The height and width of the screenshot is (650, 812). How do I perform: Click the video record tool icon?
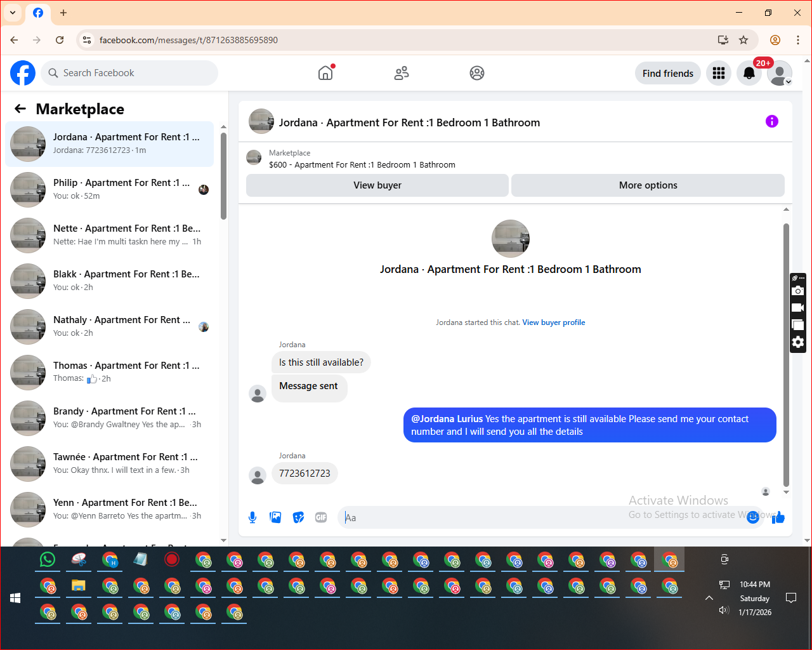pos(798,308)
